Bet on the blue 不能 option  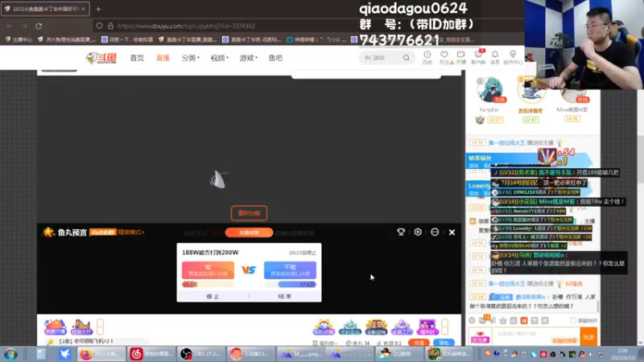290,270
